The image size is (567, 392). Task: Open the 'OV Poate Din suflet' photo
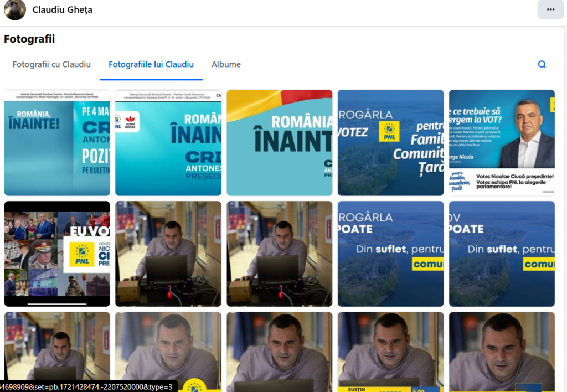[x=502, y=254]
